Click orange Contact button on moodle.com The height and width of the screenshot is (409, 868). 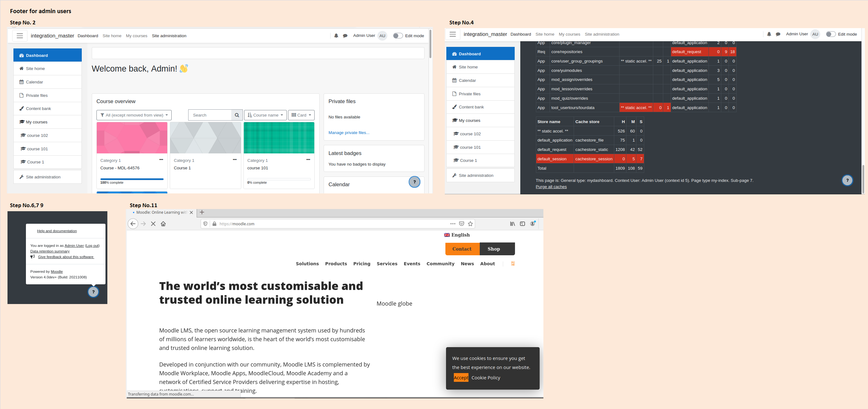point(462,249)
